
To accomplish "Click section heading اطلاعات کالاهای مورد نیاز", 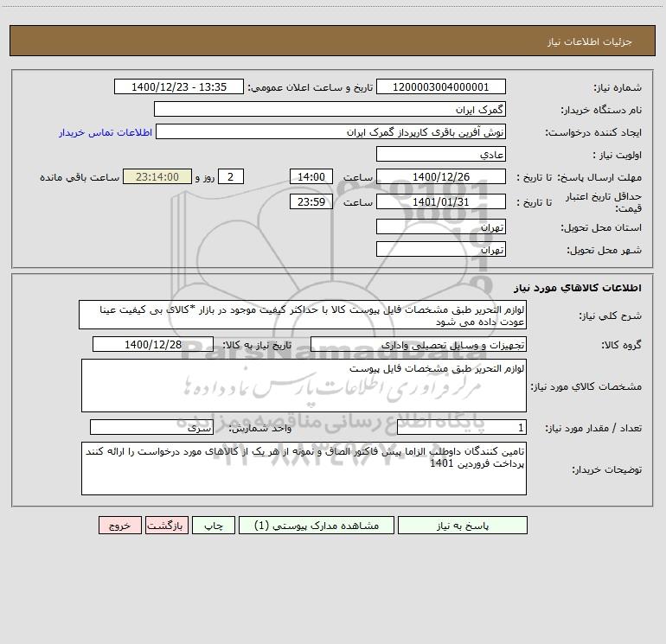I will [x=578, y=288].
